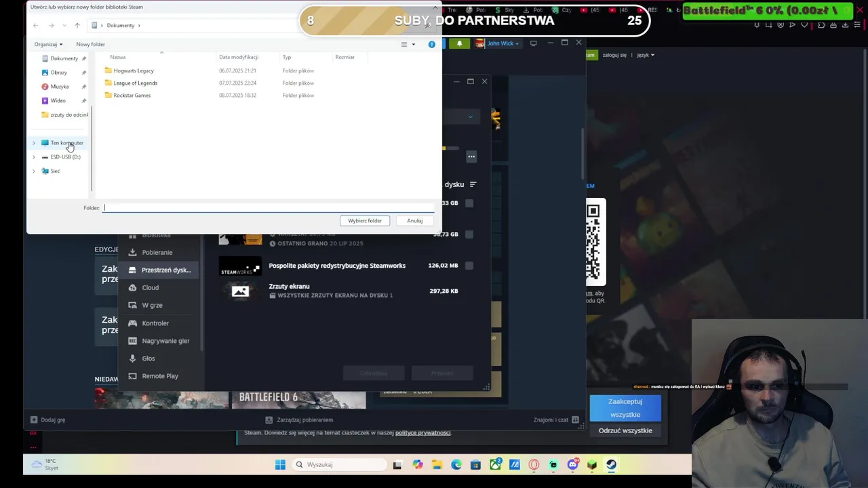Open Remote Play settings section

pos(160,376)
